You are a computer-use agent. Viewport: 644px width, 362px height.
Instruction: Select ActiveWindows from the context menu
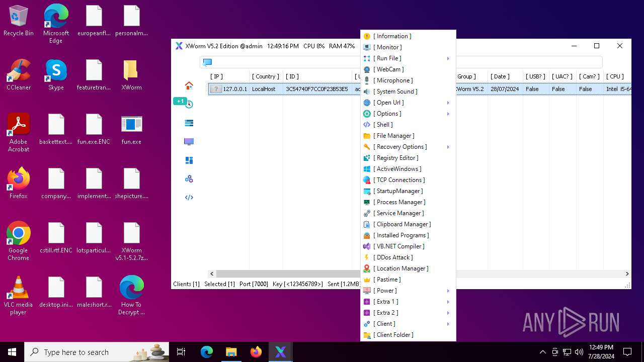click(x=408, y=169)
